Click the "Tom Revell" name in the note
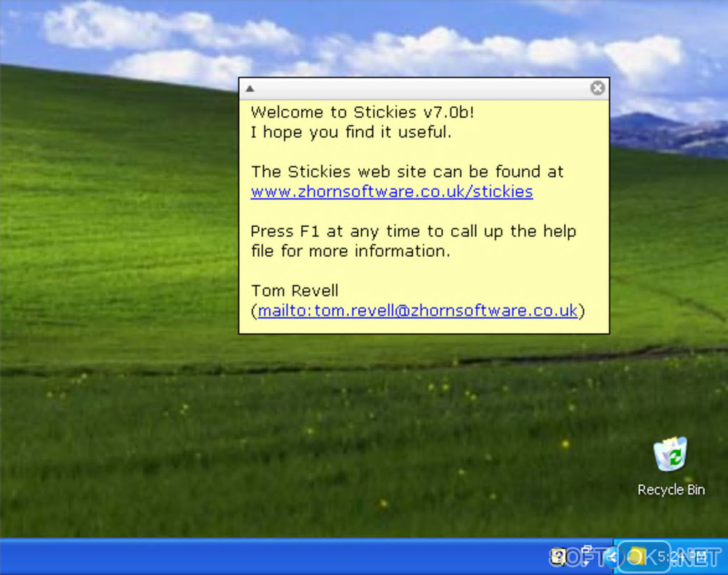The image size is (728, 575). tap(294, 290)
